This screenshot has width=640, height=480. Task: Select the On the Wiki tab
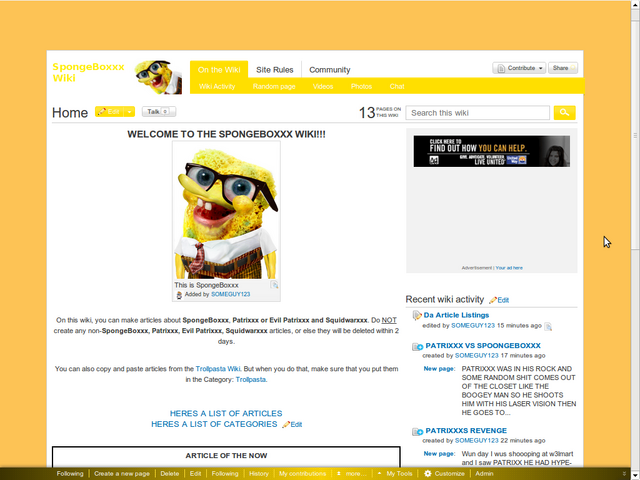point(219,70)
